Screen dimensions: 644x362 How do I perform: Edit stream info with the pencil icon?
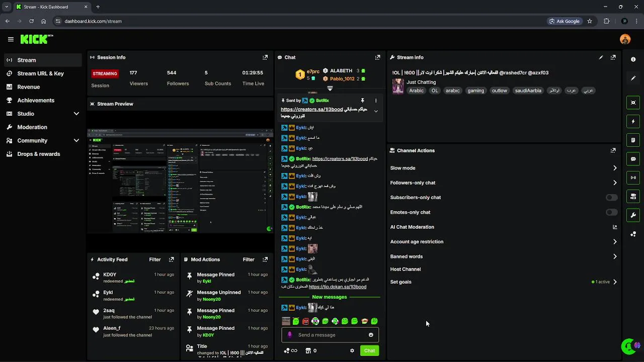[x=601, y=57]
